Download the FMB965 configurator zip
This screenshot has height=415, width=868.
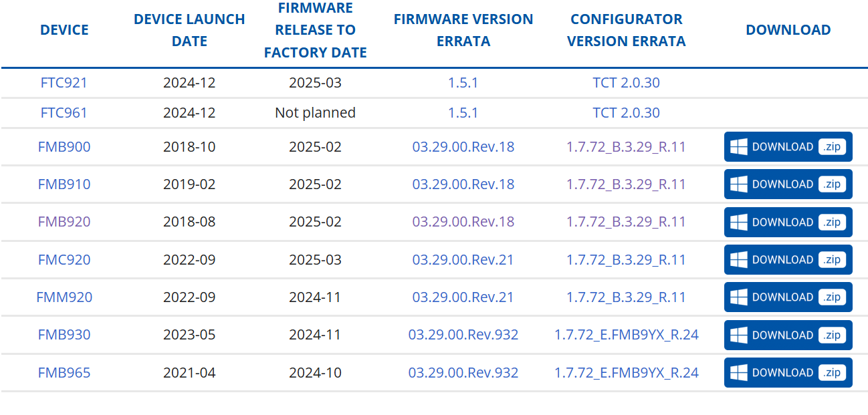[x=788, y=373]
